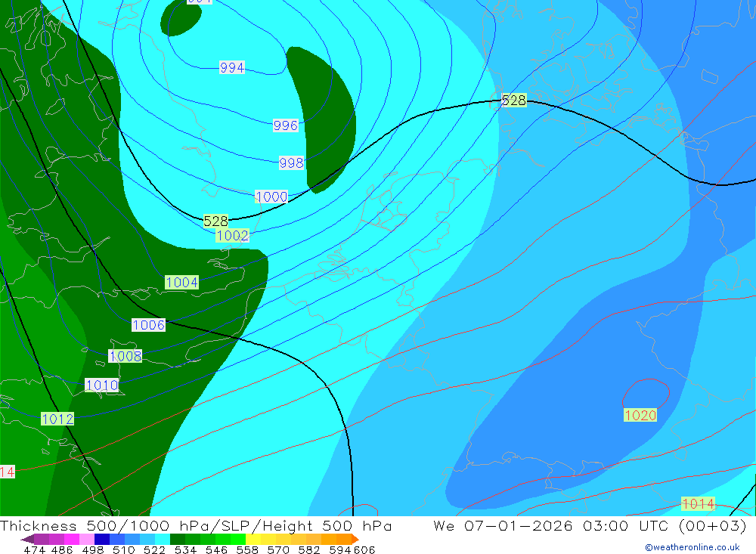Click the 1004 isobar label
This screenshot has height=554, width=756.
pyautogui.click(x=181, y=282)
